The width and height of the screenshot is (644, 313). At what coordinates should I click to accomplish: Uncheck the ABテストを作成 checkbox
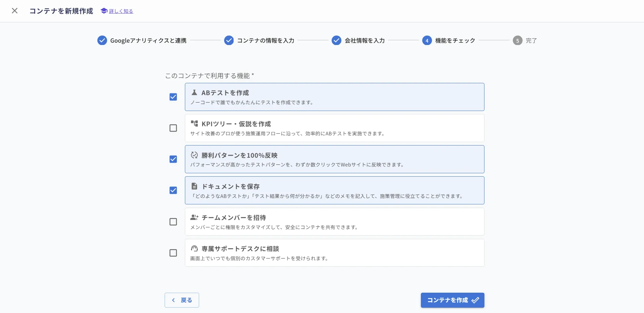173,97
